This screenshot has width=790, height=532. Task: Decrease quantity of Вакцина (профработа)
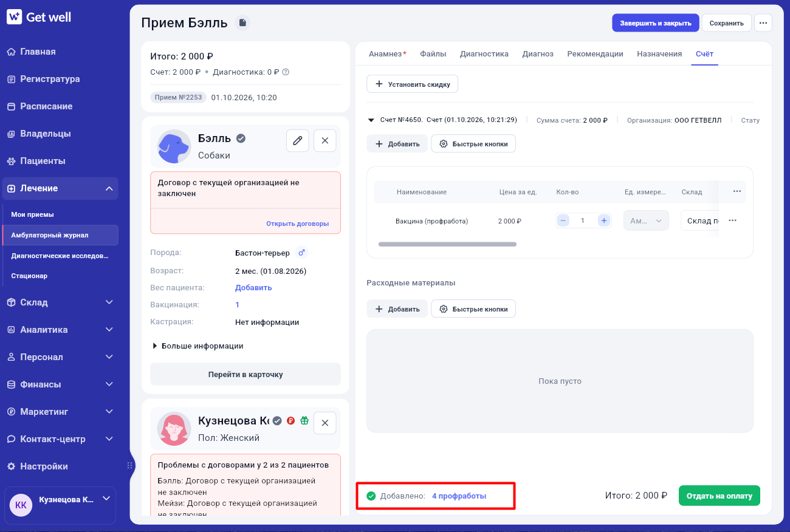pyautogui.click(x=563, y=220)
